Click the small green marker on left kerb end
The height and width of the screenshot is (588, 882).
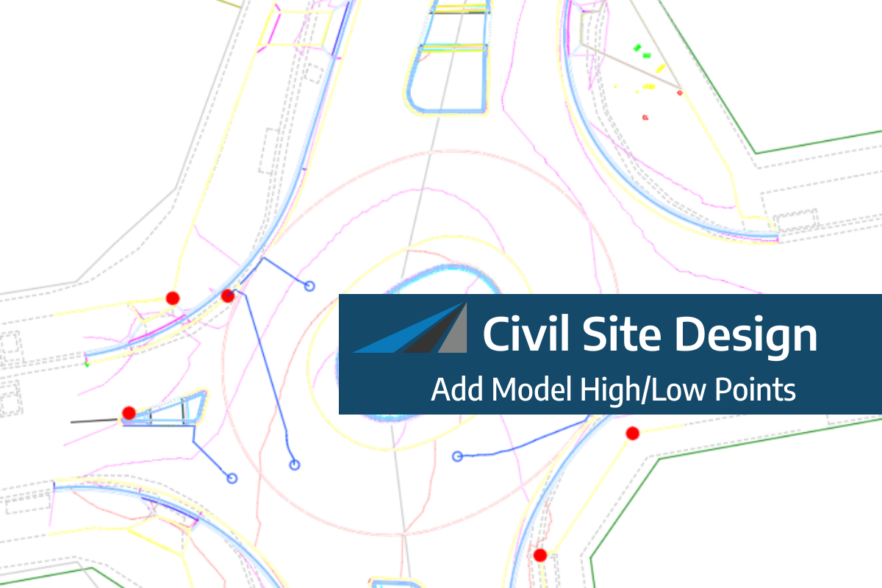87,363
